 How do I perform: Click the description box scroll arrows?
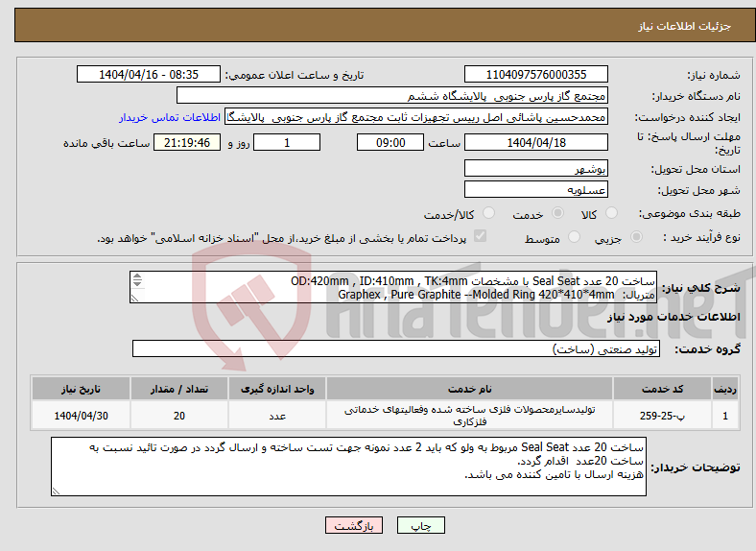tap(137, 280)
